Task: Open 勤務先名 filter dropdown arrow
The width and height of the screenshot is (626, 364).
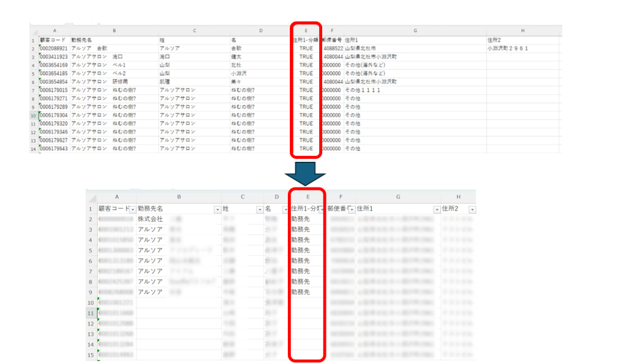Action: click(x=218, y=209)
